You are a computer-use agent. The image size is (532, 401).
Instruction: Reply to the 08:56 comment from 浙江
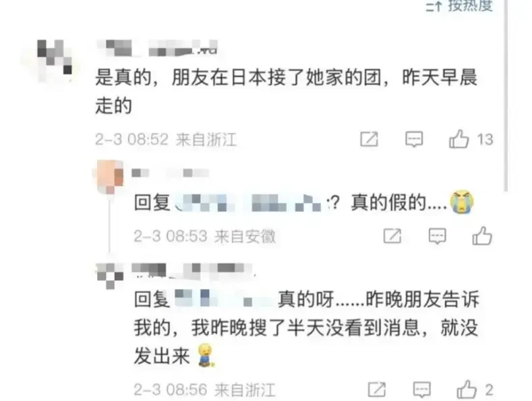(x=421, y=390)
